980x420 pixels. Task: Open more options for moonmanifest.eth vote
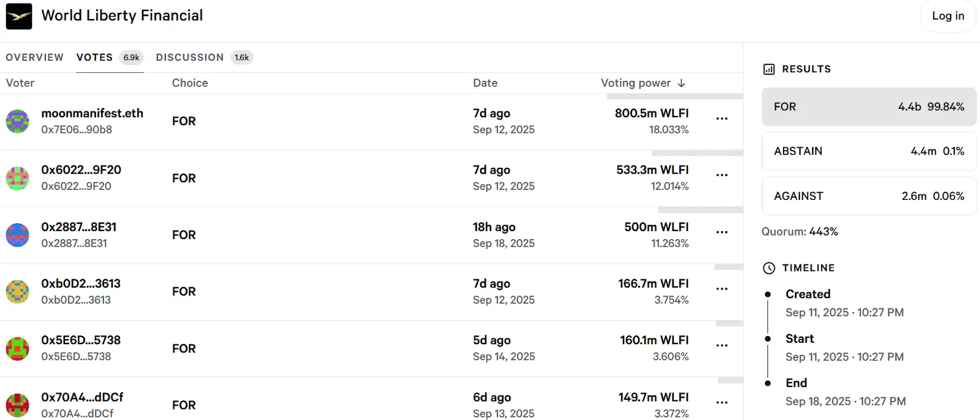[722, 118]
